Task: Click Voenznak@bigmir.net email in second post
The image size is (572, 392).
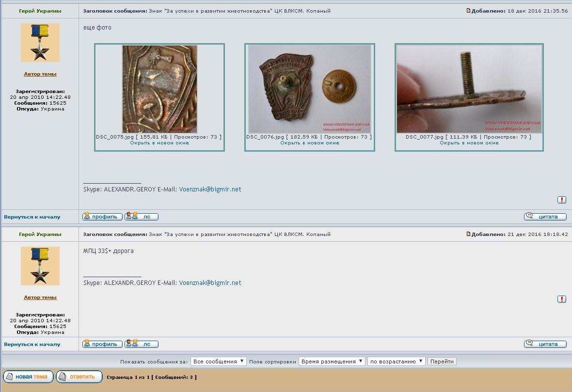Action: pos(210,283)
